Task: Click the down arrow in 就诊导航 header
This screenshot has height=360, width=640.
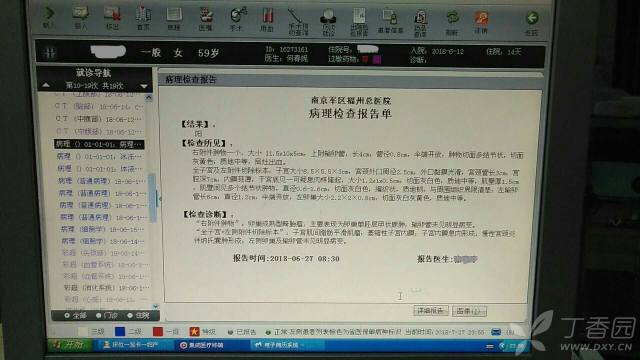Action: pyautogui.click(x=144, y=86)
